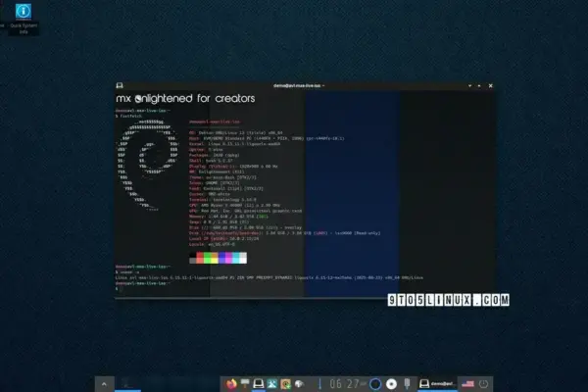Image resolution: width=588 pixels, height=392 pixels.
Task: Switch to demo@avl terminal taskbar entry
Action: (437, 384)
